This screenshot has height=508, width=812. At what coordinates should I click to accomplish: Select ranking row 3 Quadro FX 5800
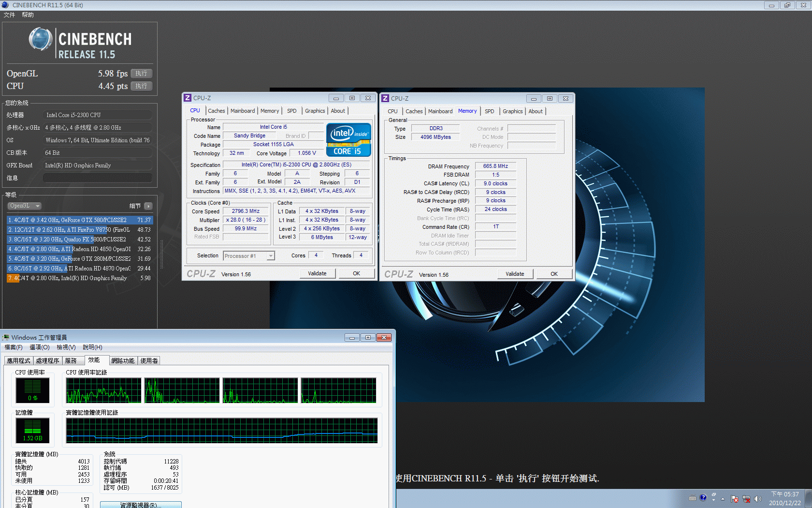pos(79,239)
